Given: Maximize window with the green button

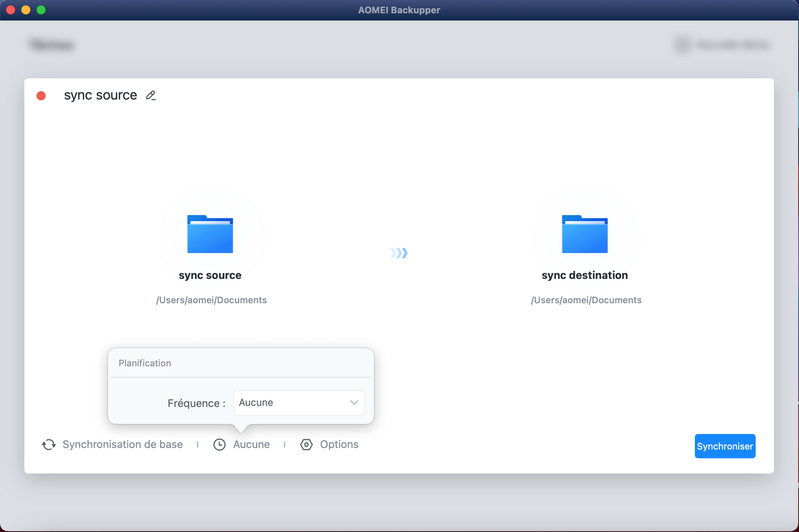Looking at the screenshot, I should click(41, 10).
